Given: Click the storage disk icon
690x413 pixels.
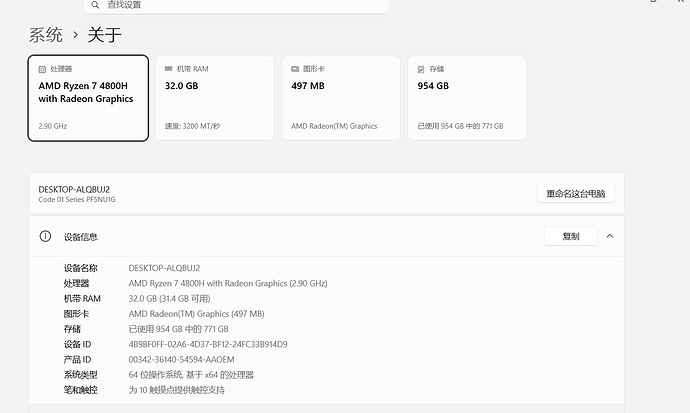Looking at the screenshot, I should pyautogui.click(x=421, y=69).
